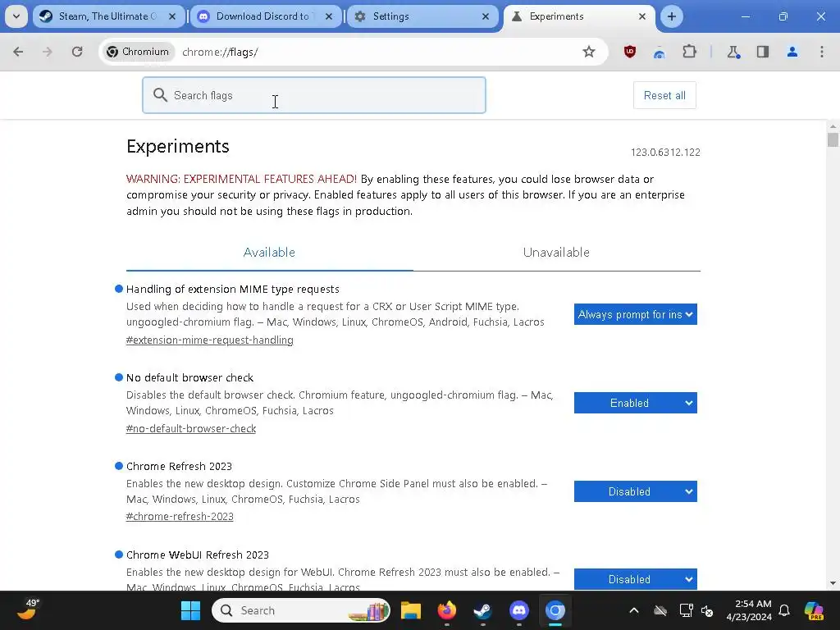This screenshot has height=630, width=840.
Task: Click the 'No default browser check' title
Action: [189, 377]
